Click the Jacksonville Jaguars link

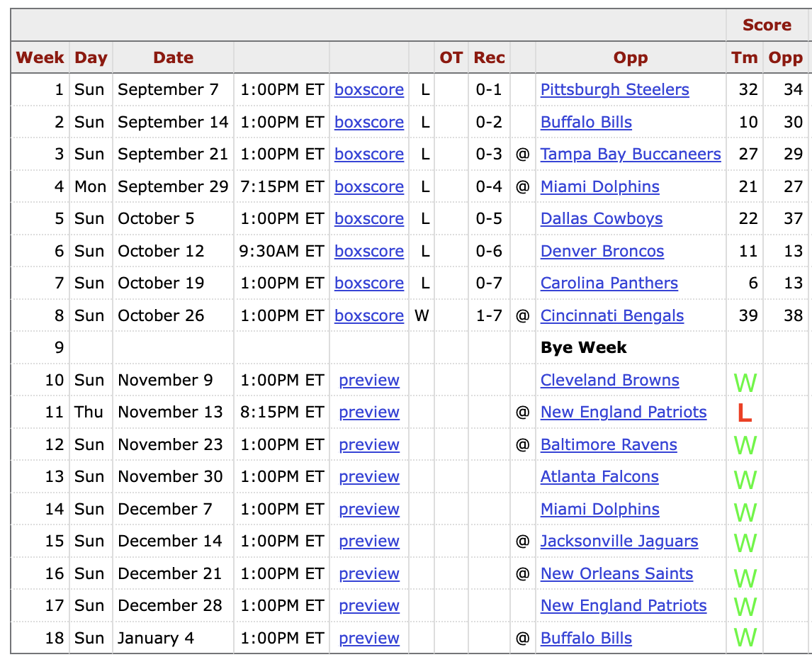[x=619, y=542]
